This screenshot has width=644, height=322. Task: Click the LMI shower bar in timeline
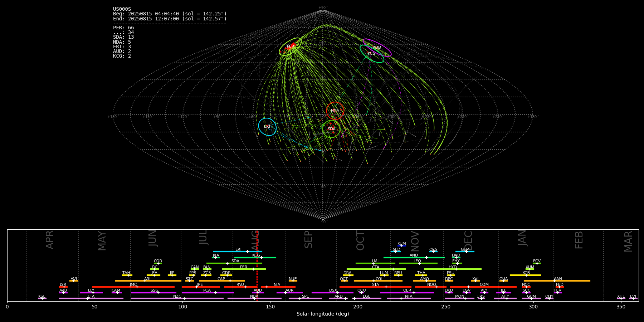[x=375, y=263]
